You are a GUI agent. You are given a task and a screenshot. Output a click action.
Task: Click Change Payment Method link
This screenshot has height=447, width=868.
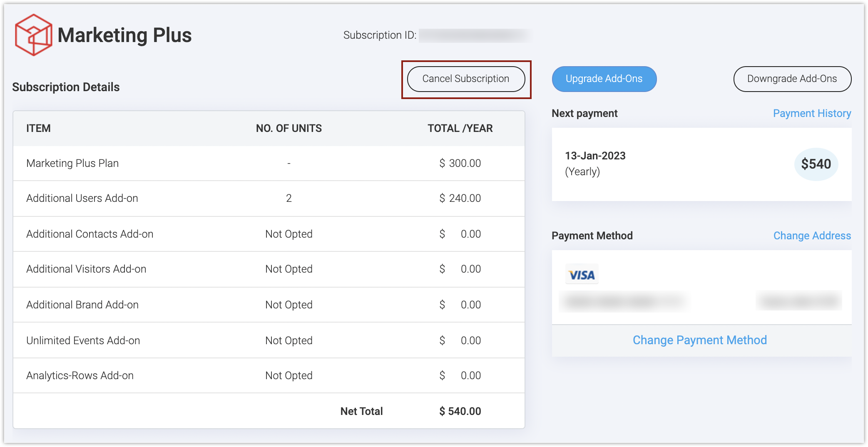699,340
